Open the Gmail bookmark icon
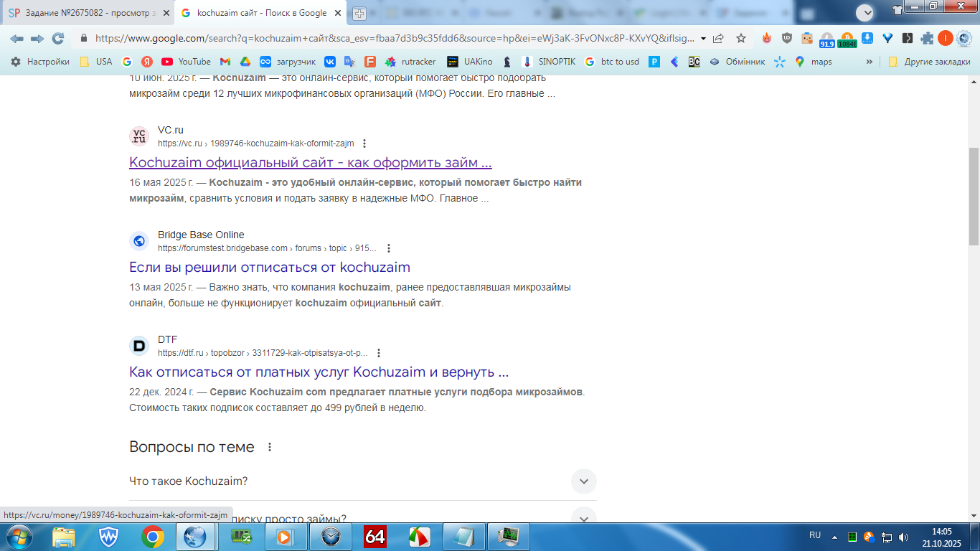The width and height of the screenshot is (980, 551). click(x=225, y=62)
